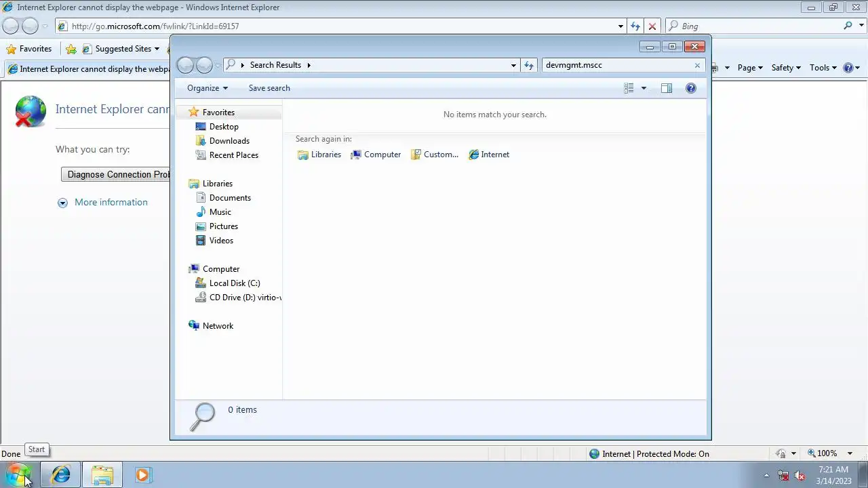Select Network in navigation pane
The height and width of the screenshot is (488, 868).
tap(218, 326)
